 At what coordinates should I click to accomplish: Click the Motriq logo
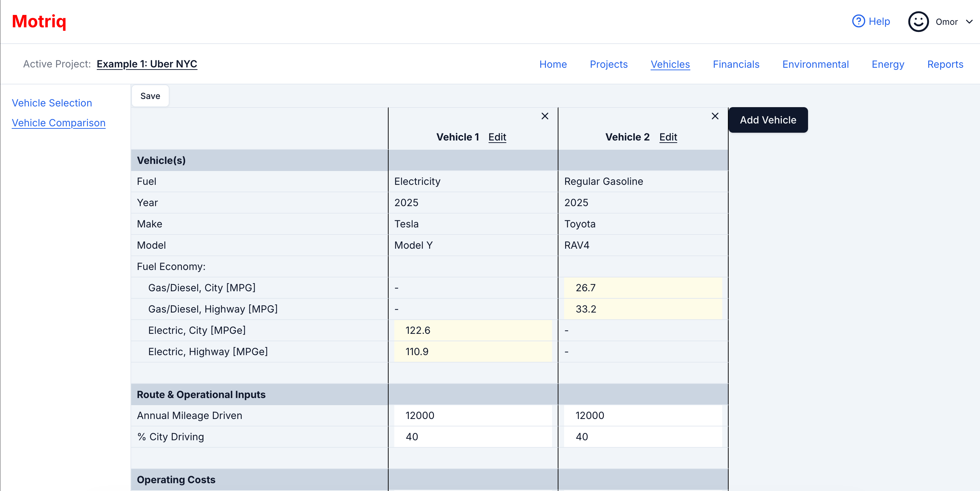pyautogui.click(x=39, y=21)
